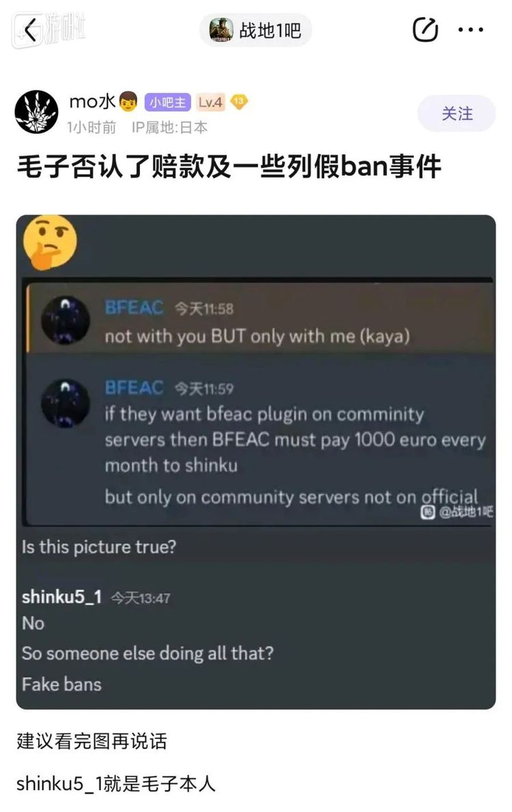Tap the line shinku5_1就是毛子本人

116,783
